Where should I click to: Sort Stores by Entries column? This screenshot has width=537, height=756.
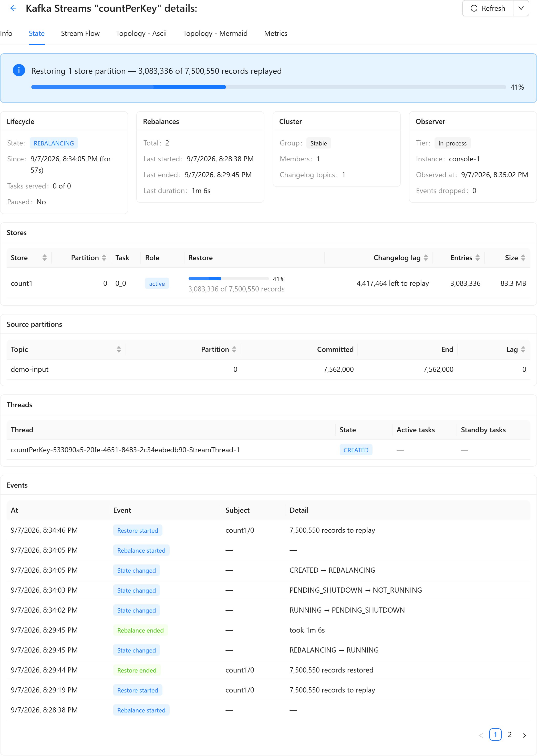[478, 258]
